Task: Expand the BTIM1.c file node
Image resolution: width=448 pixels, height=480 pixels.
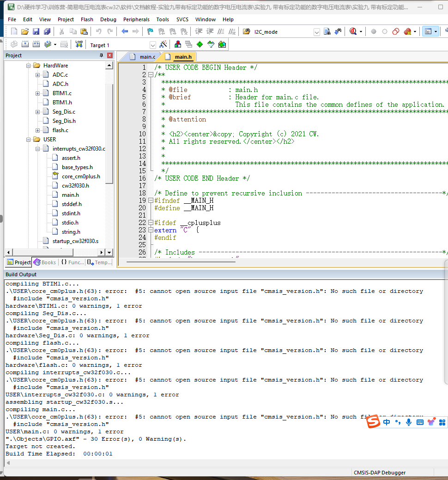Action: point(37,93)
